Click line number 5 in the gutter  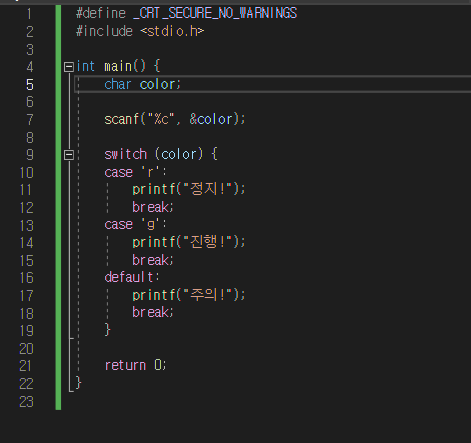(30, 84)
